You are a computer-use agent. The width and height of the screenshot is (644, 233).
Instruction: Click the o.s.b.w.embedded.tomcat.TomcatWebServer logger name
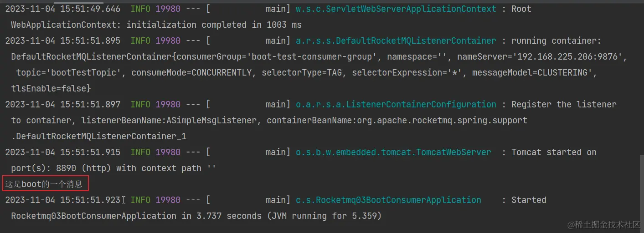pos(393,152)
